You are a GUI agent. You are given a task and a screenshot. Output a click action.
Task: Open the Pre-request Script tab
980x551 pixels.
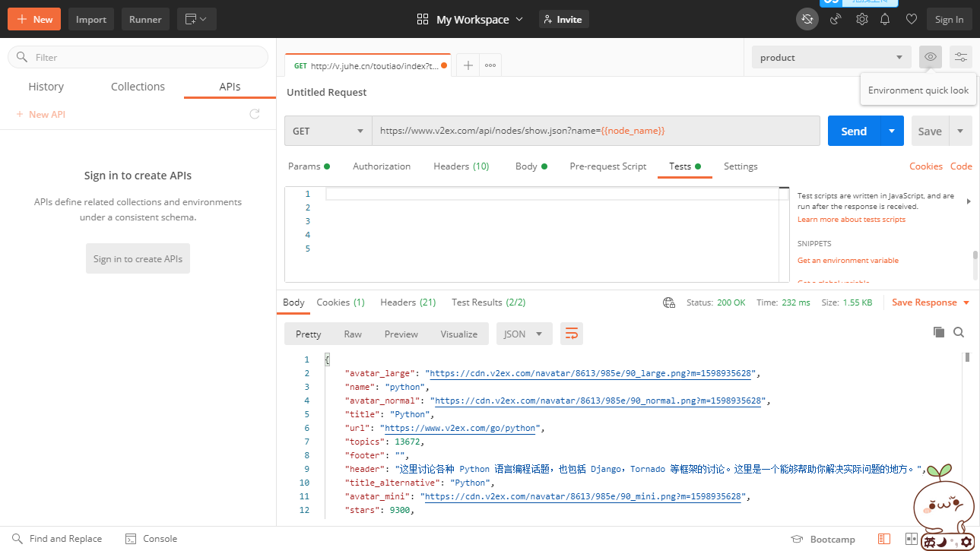click(x=608, y=166)
